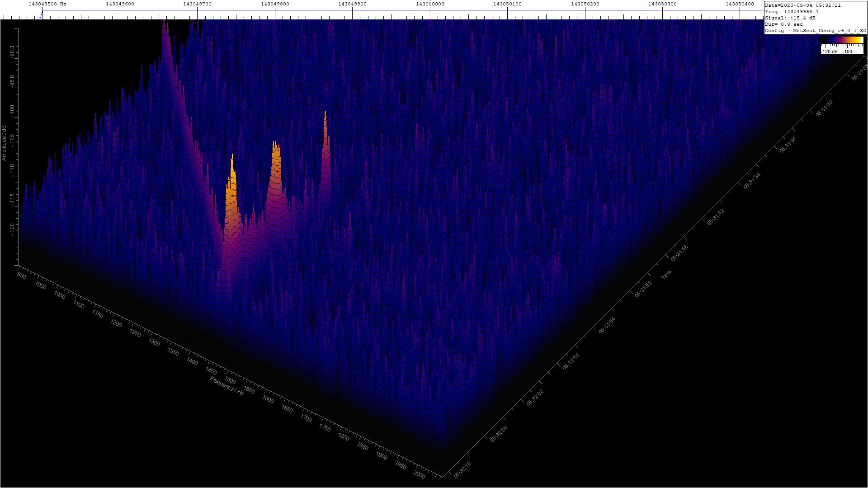Click the Dur= 0.8 sec readout
The height and width of the screenshot is (488, 868).
click(784, 24)
